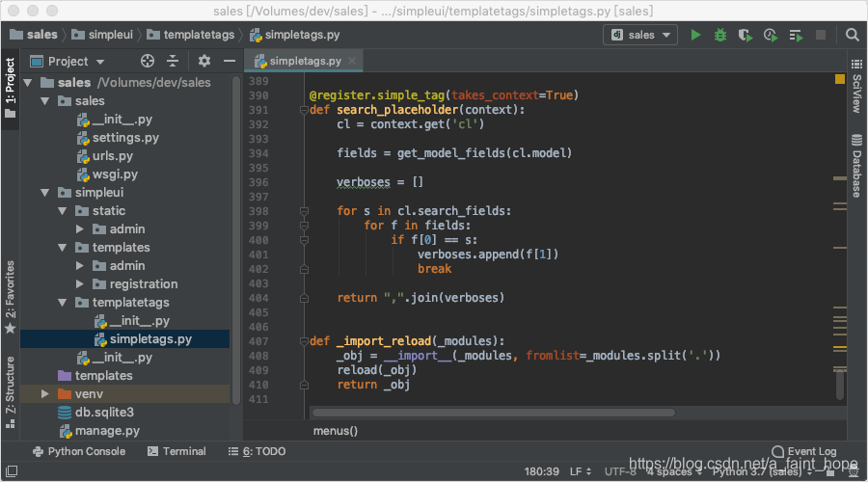Click sales breadcrumb in navigation bar
The height and width of the screenshot is (482, 868).
point(34,35)
